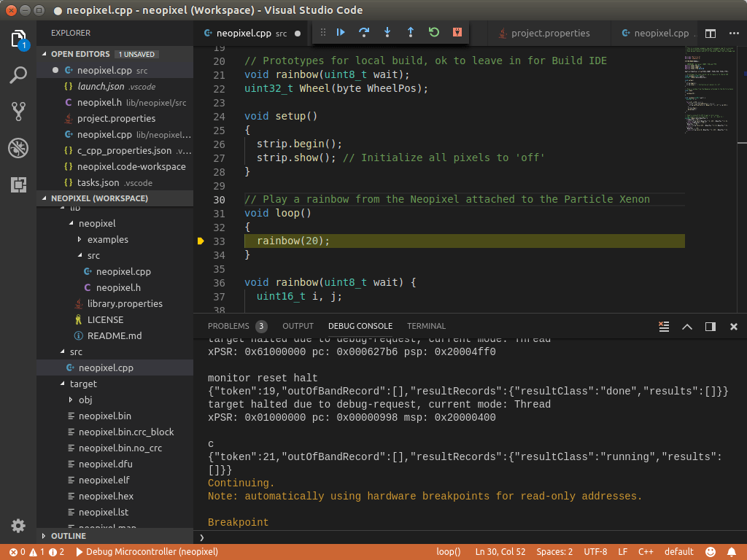The height and width of the screenshot is (560, 747).
Task: Open the Extensions view icon
Action: click(x=18, y=184)
